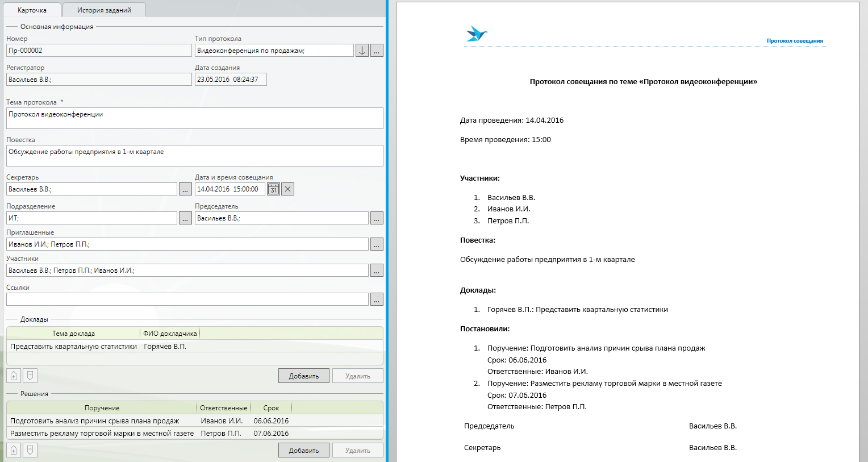Open calendar picker for meeting date
Image resolution: width=868 pixels, height=462 pixels.
[x=273, y=189]
